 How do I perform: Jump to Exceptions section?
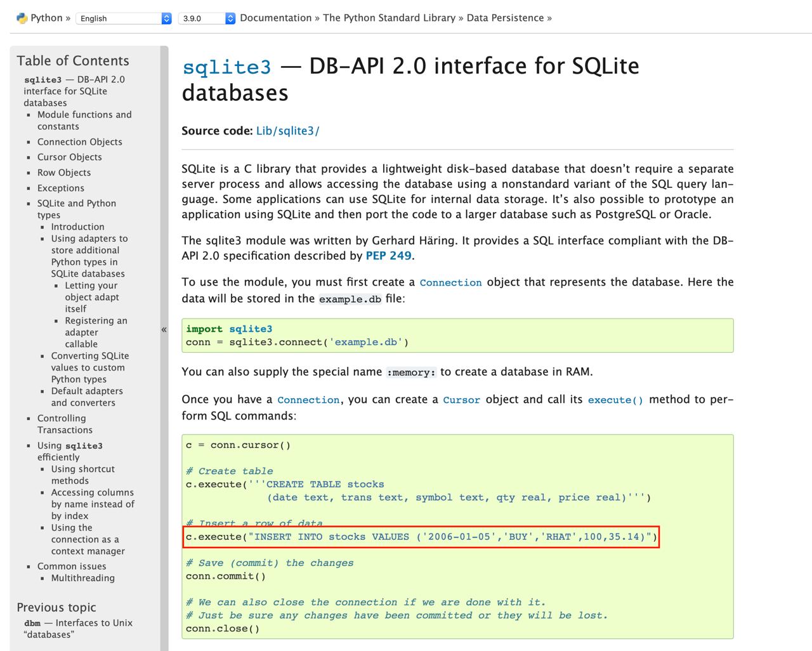point(61,188)
